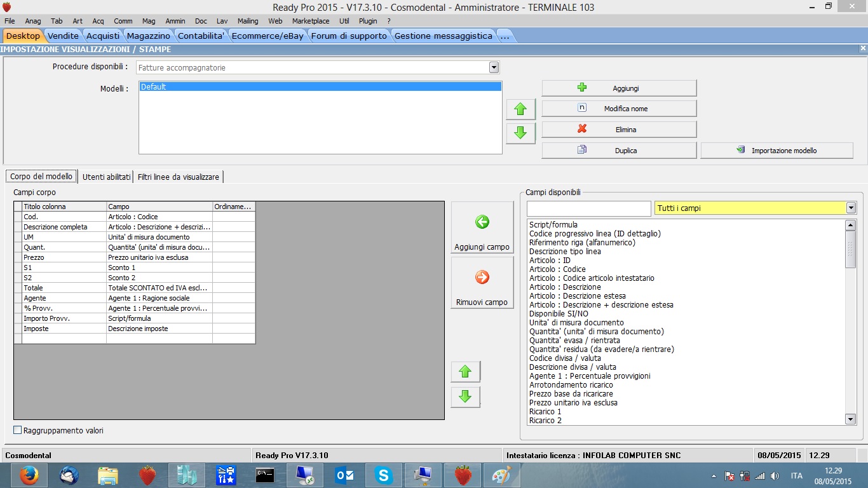The height and width of the screenshot is (488, 868).
Task: Select 'Ricarico 1' in available fields
Action: (x=545, y=411)
